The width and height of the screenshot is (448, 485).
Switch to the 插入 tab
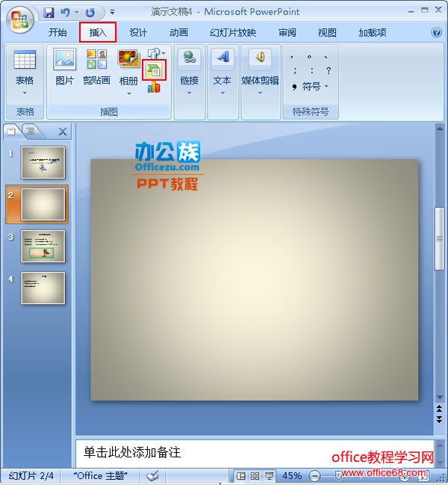(x=98, y=32)
